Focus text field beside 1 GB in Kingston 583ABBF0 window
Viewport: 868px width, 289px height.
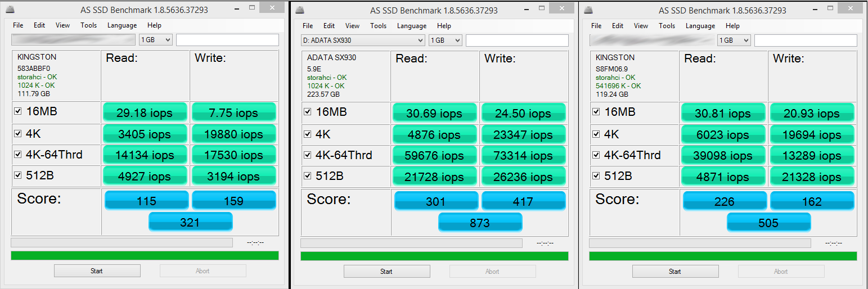point(227,40)
